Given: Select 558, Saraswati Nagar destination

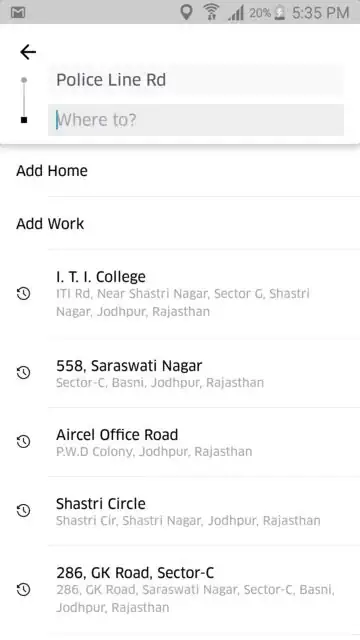Looking at the screenshot, I should [x=180, y=373].
